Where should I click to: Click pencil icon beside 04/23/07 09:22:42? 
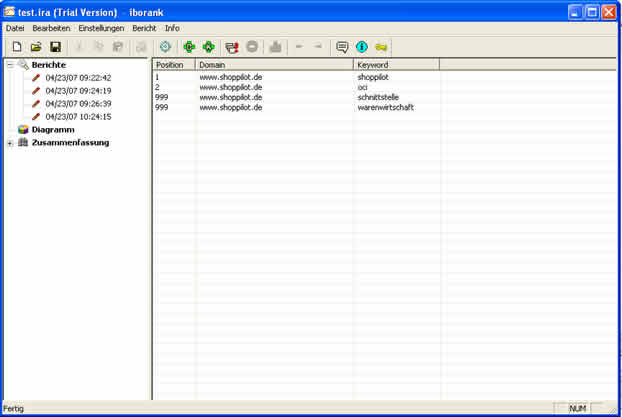tap(36, 78)
